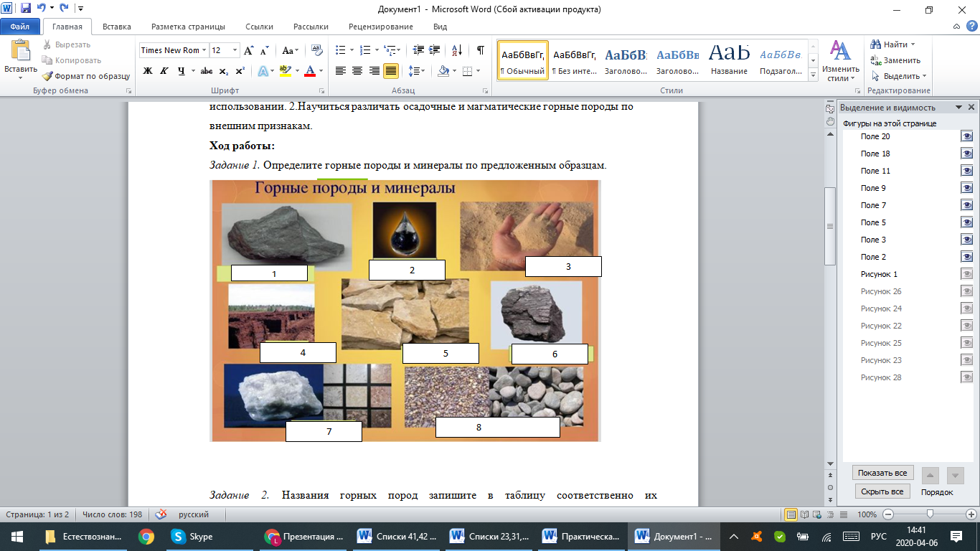Expand the Найти (Find) dropdown arrow
Screen dimensions: 980x551
pyautogui.click(x=913, y=44)
